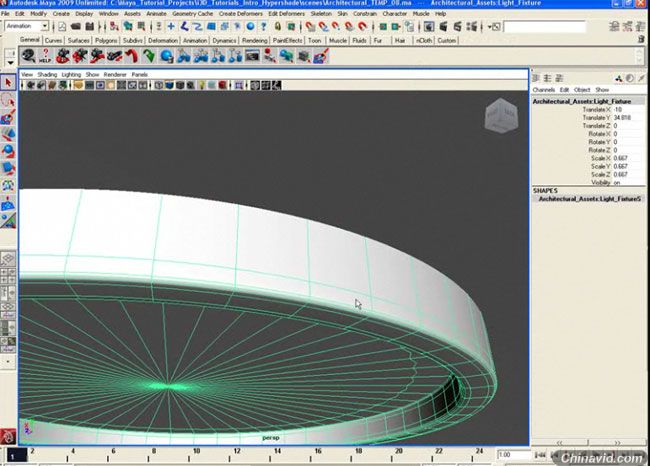
Task: Click the green curved arrow shelf icon
Action: pos(149,56)
